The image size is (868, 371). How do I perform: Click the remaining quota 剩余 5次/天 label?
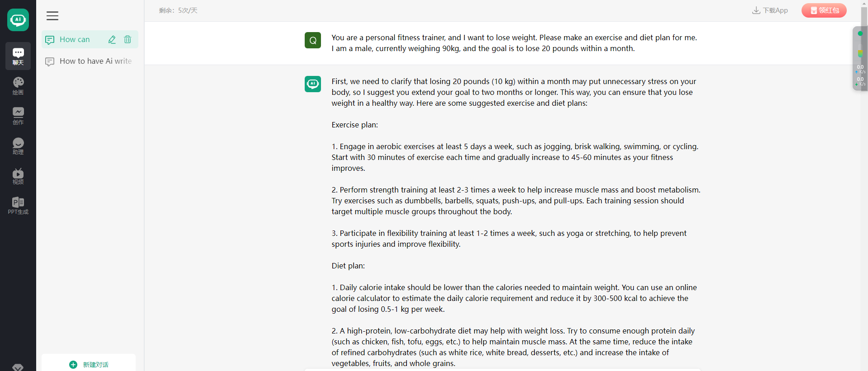pyautogui.click(x=178, y=10)
